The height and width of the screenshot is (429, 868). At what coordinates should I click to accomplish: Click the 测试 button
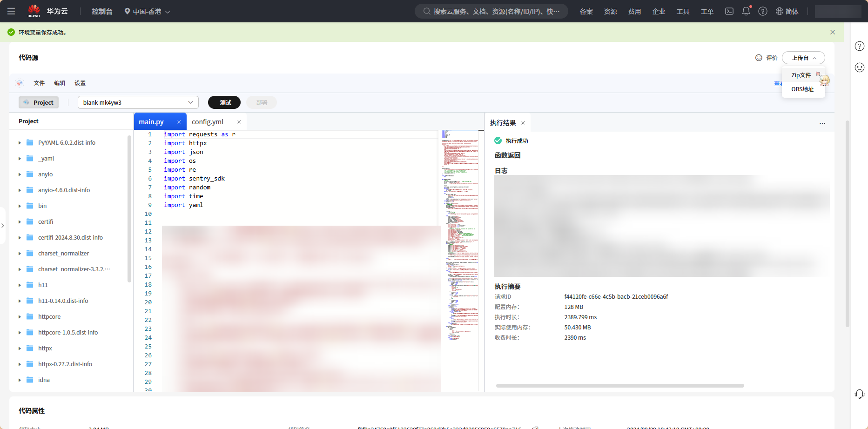pyautogui.click(x=224, y=102)
